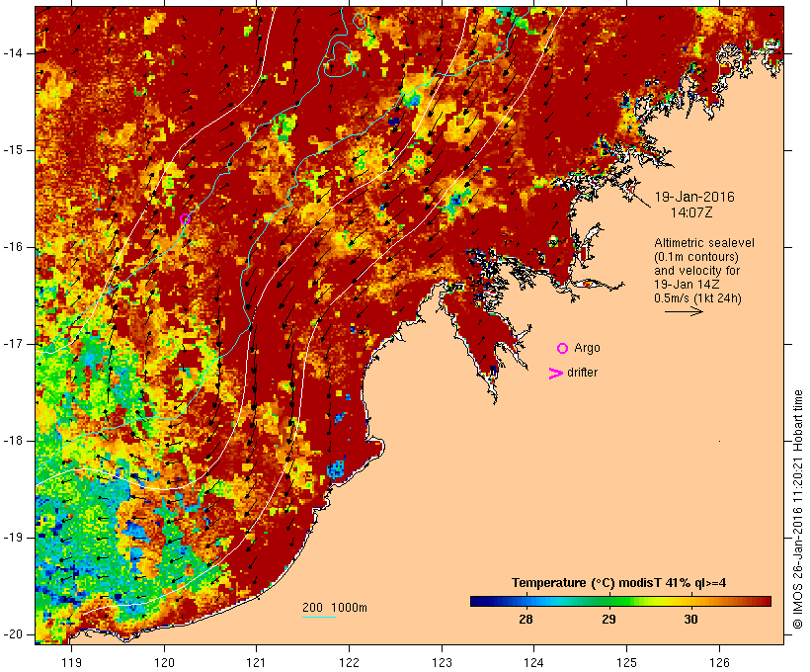Click the longitude axis label 119

coord(71,662)
